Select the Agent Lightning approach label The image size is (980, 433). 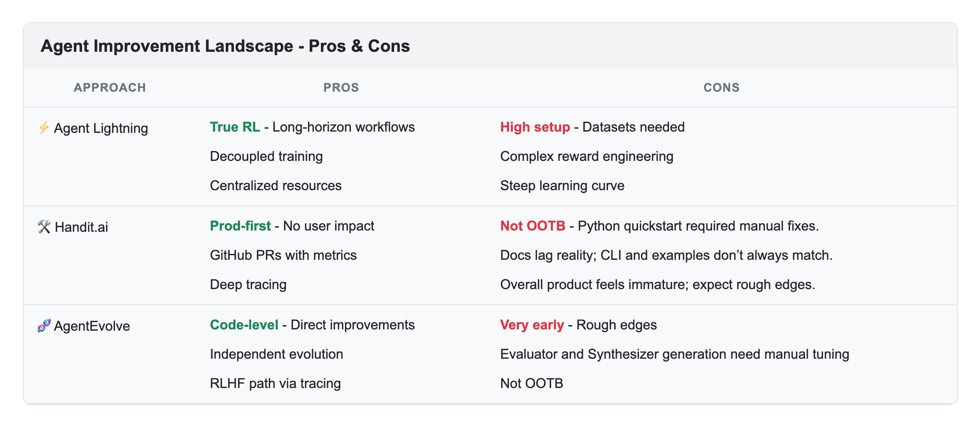coord(101,128)
